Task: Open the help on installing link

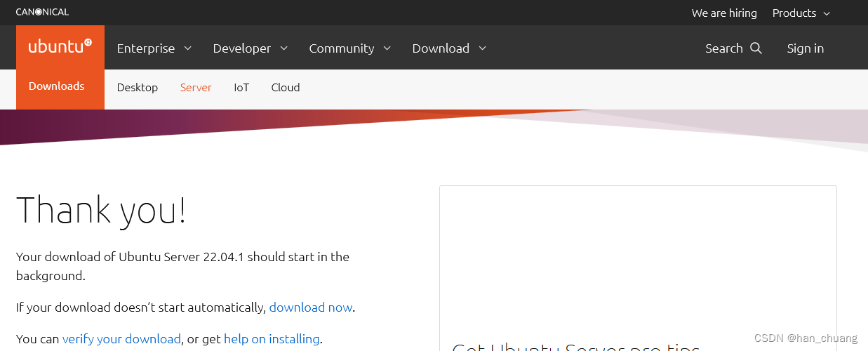Action: pyautogui.click(x=272, y=339)
